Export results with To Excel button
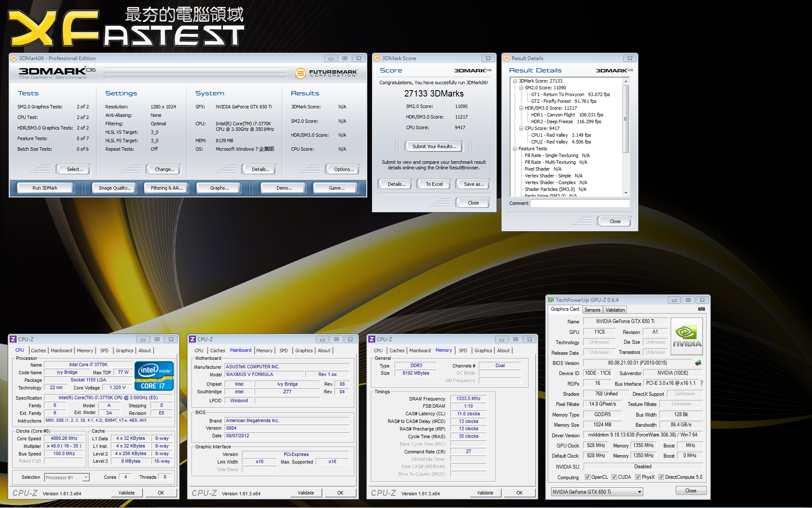 [x=434, y=184]
